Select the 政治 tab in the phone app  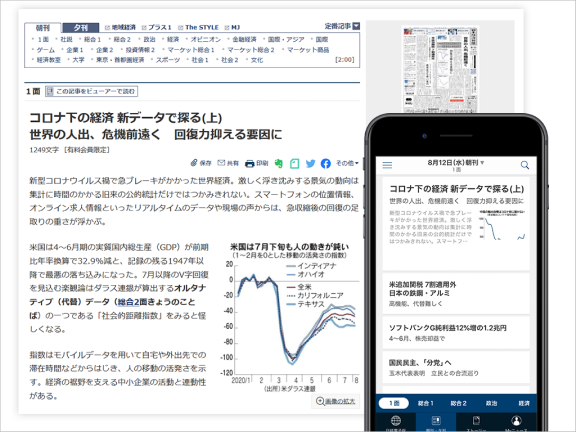492,403
